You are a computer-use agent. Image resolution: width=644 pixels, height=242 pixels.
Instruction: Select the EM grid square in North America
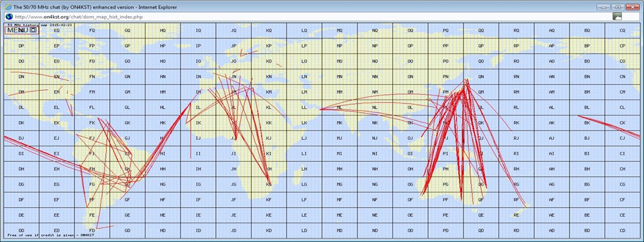point(56,92)
